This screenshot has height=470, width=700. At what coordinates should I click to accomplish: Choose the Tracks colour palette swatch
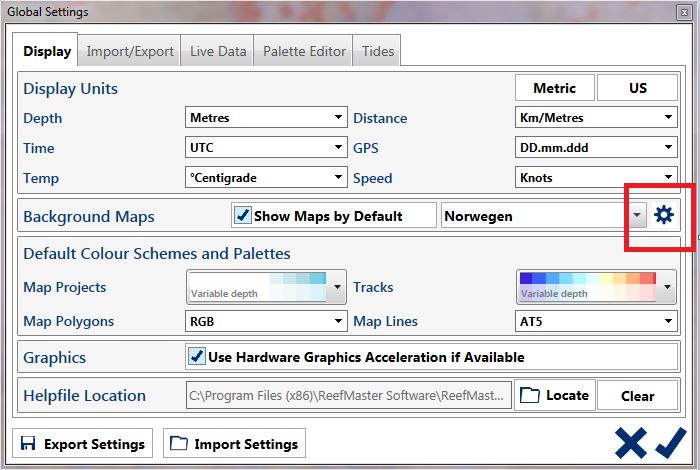click(x=588, y=287)
